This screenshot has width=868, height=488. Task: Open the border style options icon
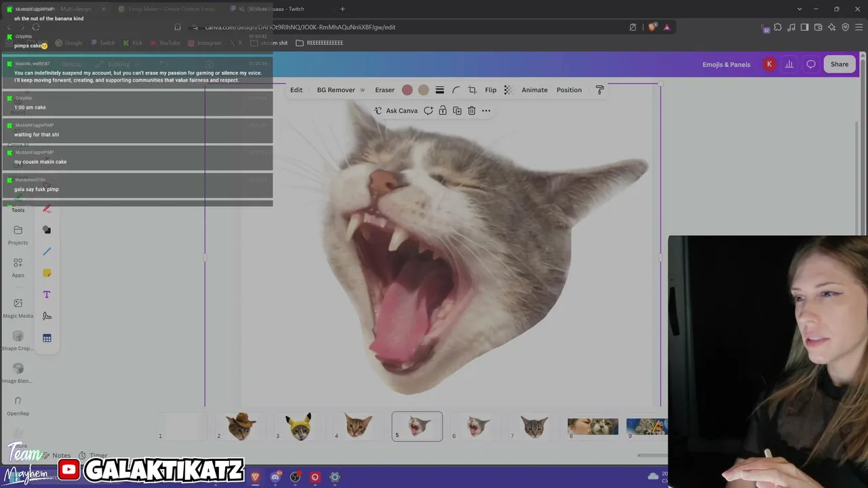[x=439, y=90]
